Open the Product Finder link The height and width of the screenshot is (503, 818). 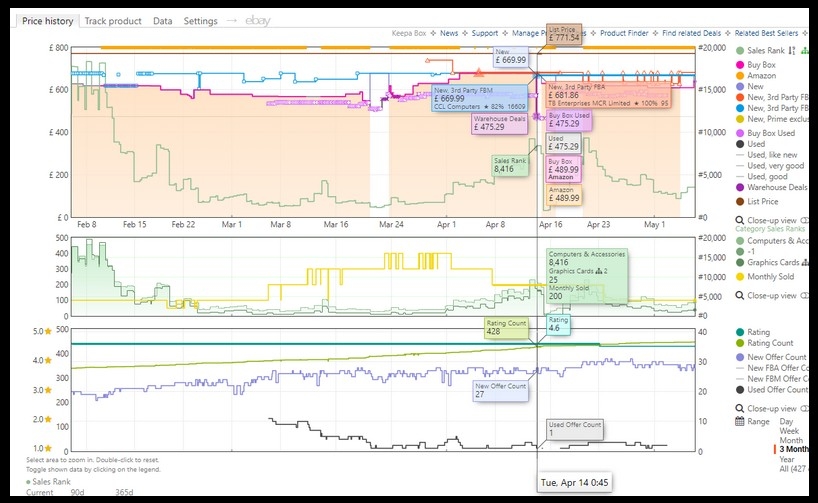pyautogui.click(x=624, y=33)
